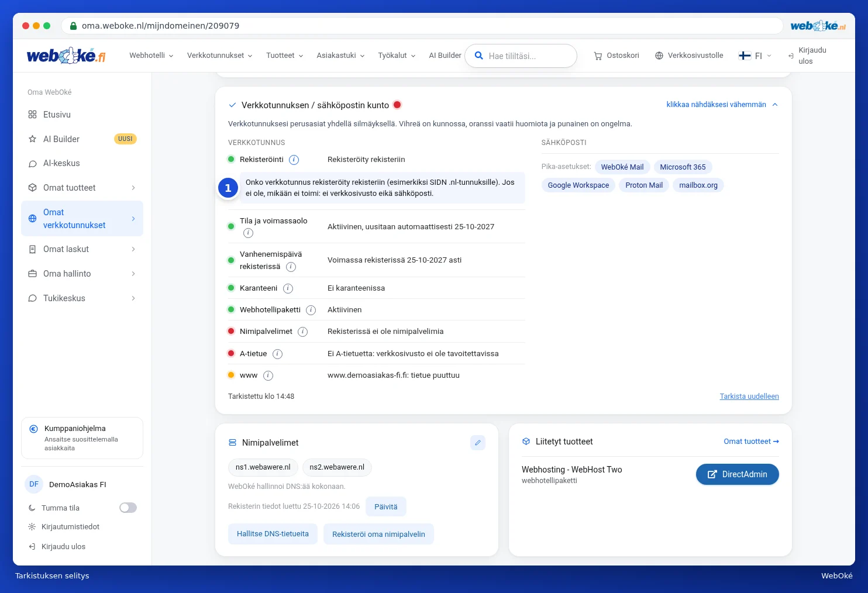Click the Finnish flag icon

(x=745, y=56)
